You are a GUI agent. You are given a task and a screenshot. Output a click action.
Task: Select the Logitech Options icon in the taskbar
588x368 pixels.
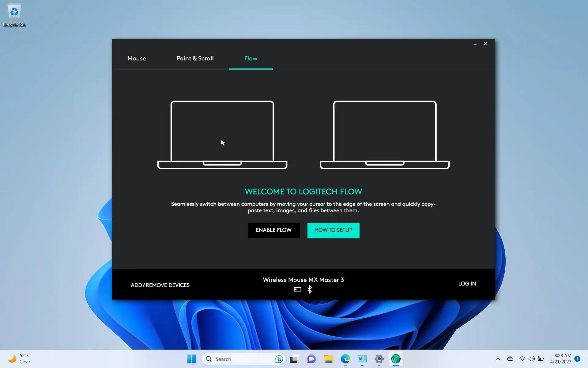point(395,359)
